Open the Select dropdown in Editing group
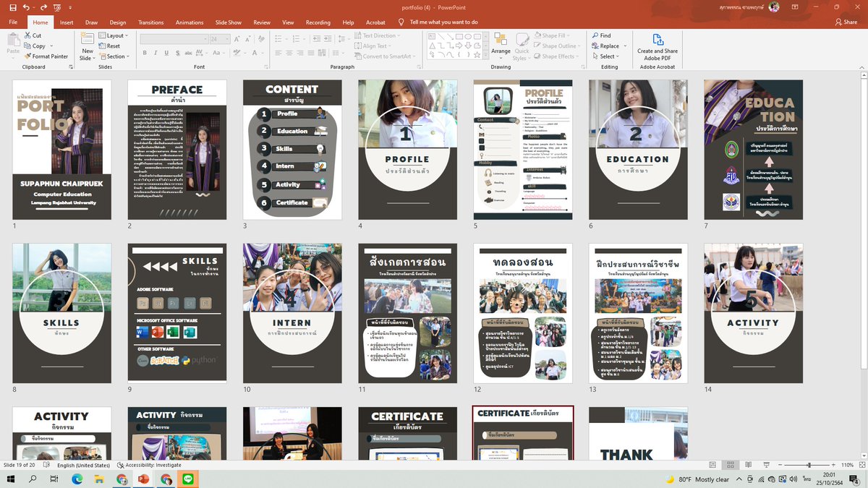The width and height of the screenshot is (868, 488). (x=605, y=56)
